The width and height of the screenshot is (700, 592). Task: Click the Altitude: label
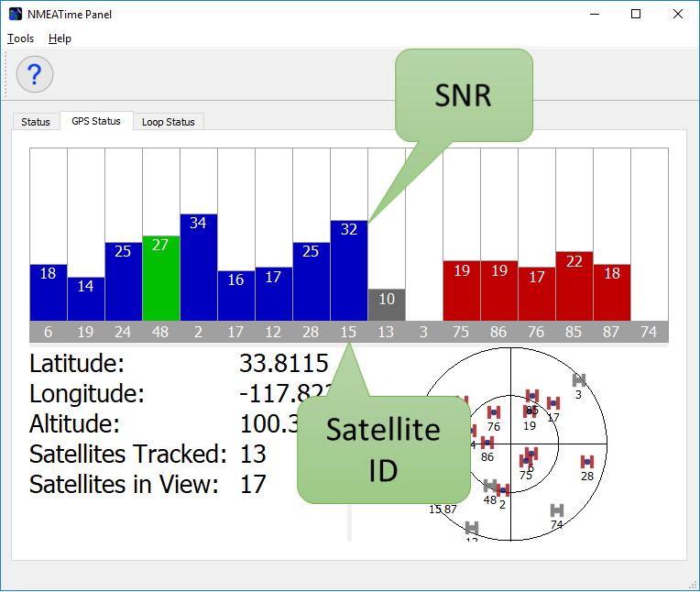[74, 423]
